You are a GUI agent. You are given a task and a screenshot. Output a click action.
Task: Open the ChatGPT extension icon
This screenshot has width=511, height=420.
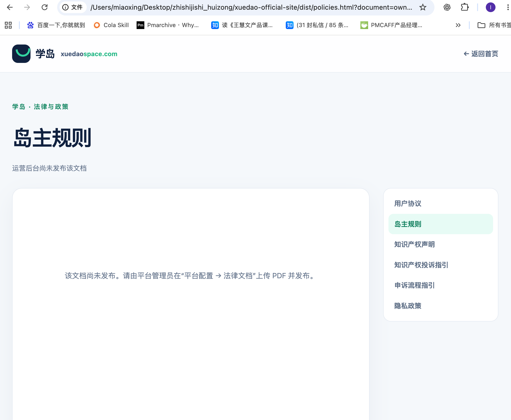pos(447,7)
